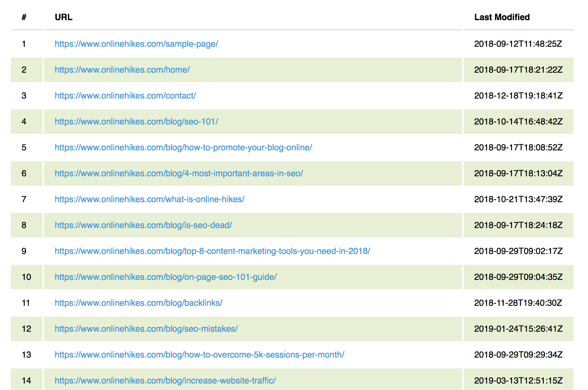Select timestamp 2018-09-29T09:02:17Z

[518, 251]
